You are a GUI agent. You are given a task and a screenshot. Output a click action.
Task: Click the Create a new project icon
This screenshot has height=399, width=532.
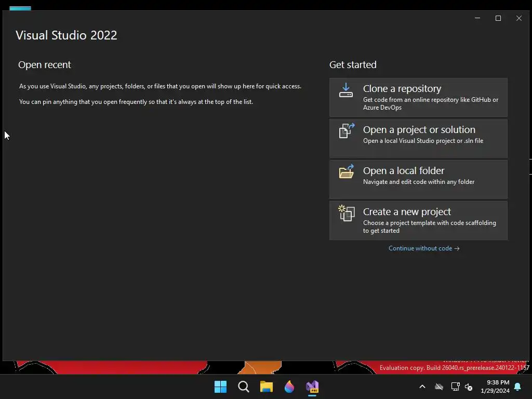[x=347, y=213]
